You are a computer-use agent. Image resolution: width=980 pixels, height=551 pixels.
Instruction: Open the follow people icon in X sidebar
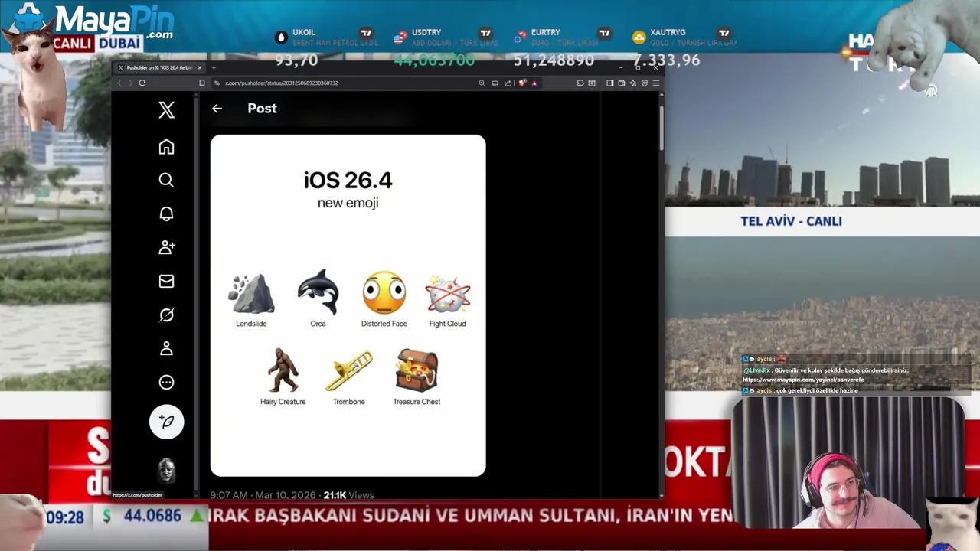[x=166, y=247]
